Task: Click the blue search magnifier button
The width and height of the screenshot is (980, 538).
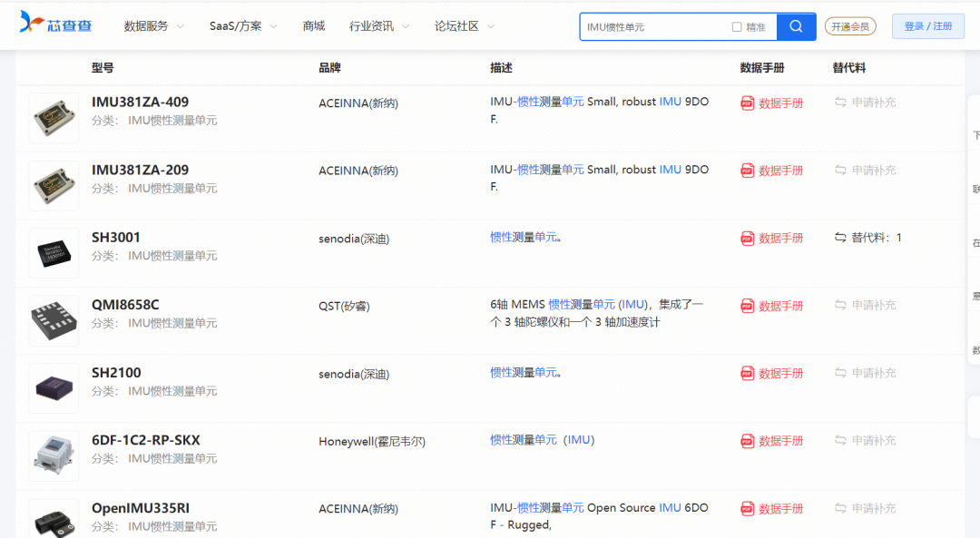Action: click(796, 26)
